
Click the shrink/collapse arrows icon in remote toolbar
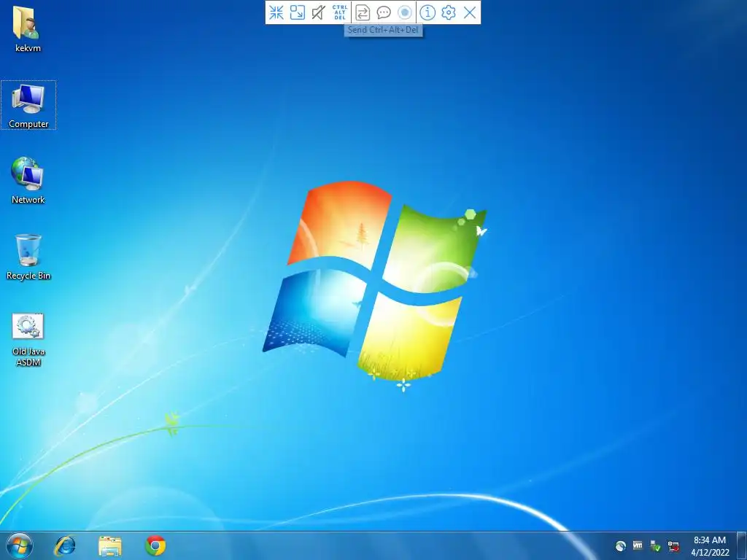tap(276, 12)
